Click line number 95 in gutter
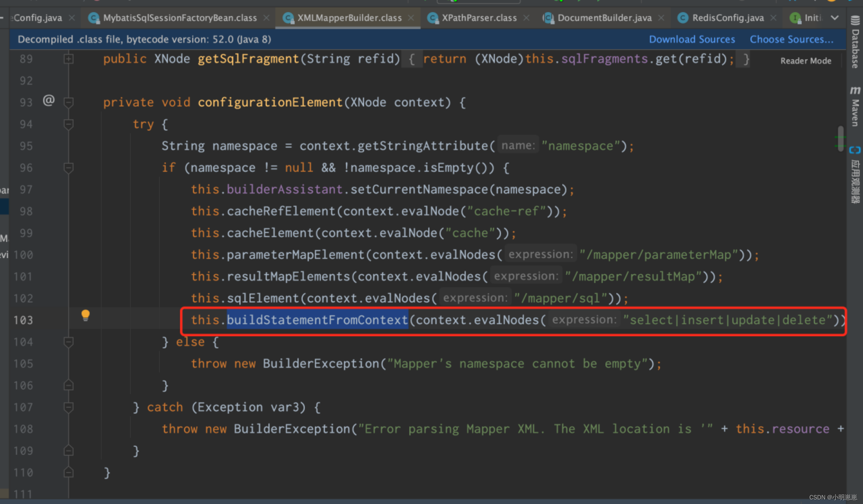 pyautogui.click(x=26, y=146)
